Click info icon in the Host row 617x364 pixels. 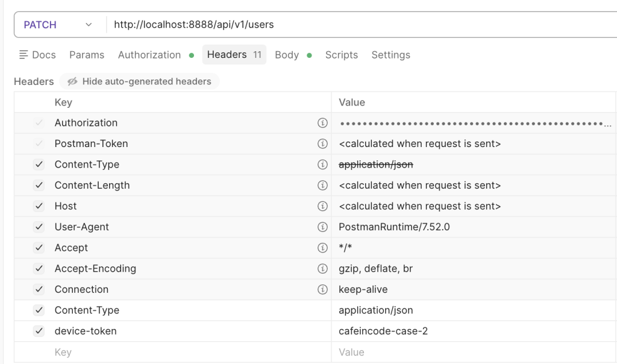tap(322, 206)
